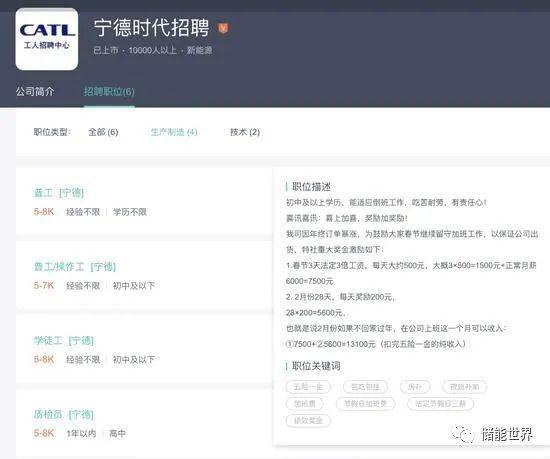Image resolution: width=550 pixels, height=459 pixels.
Task: Click the orange verified badge beside 宁德时代招聘
Action: click(x=223, y=28)
